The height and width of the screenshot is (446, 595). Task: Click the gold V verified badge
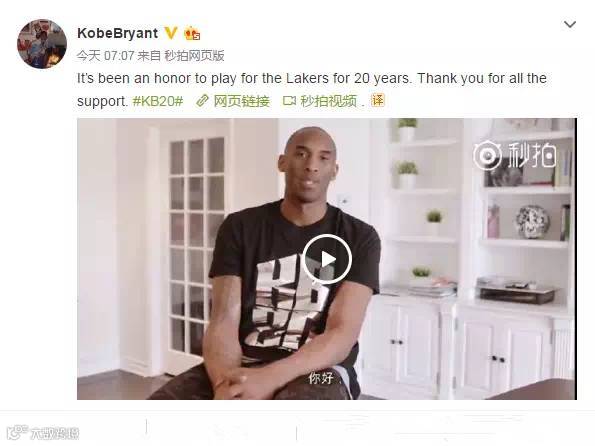tap(171, 33)
